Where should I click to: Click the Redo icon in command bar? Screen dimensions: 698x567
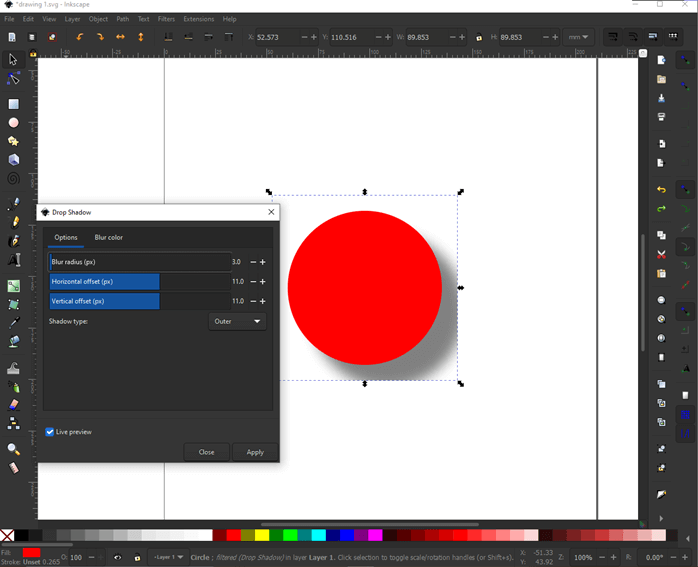(661, 209)
